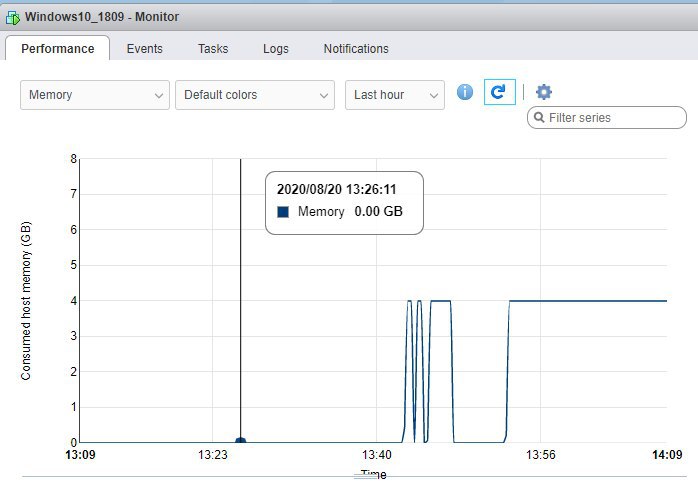Click the Consumed host memory (GB) axis title
The height and width of the screenshot is (487, 698).
[26, 301]
